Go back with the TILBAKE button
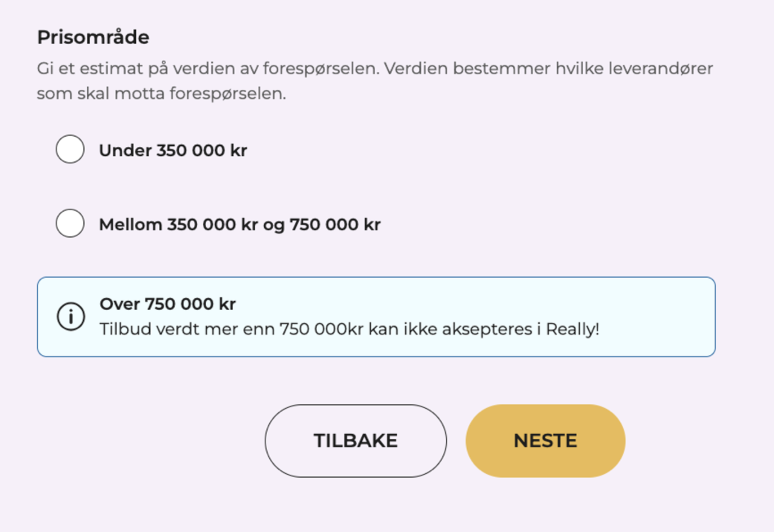 coord(356,441)
